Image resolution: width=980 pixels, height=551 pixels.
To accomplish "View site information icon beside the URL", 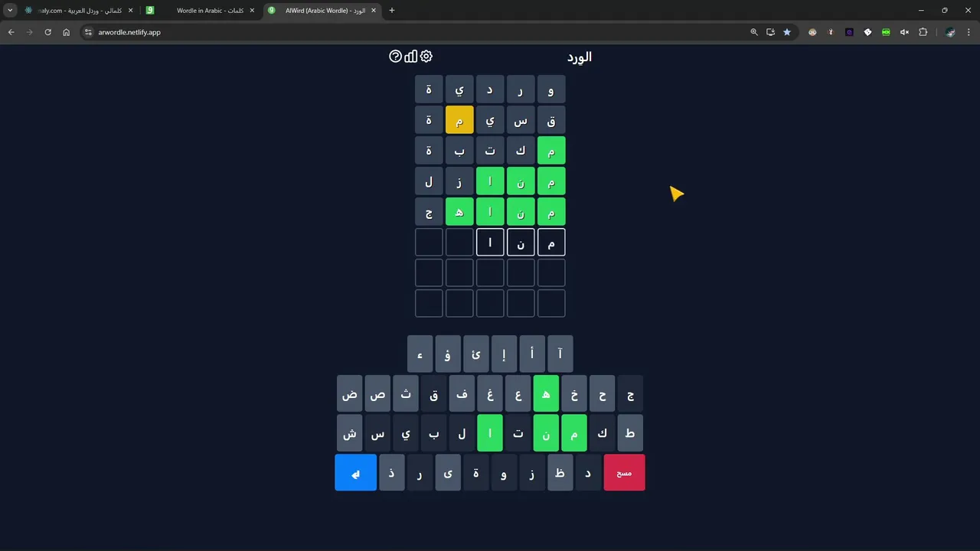I will point(88,32).
